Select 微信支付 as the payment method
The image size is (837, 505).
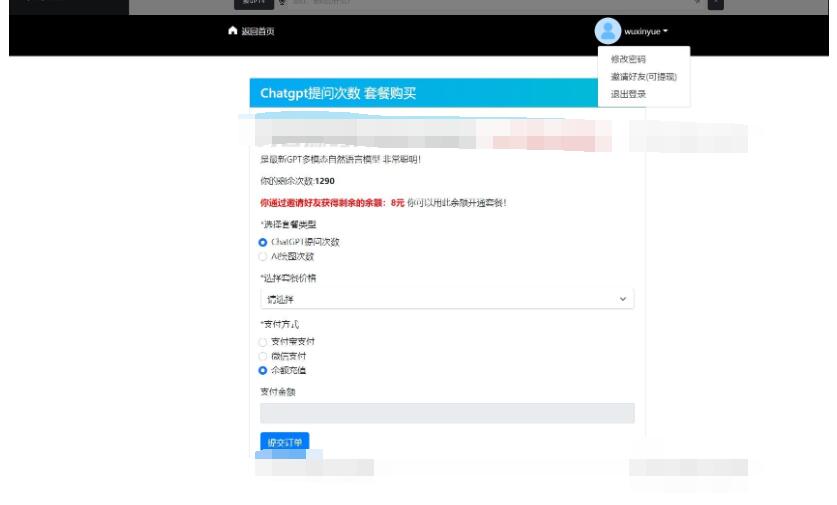tap(263, 356)
